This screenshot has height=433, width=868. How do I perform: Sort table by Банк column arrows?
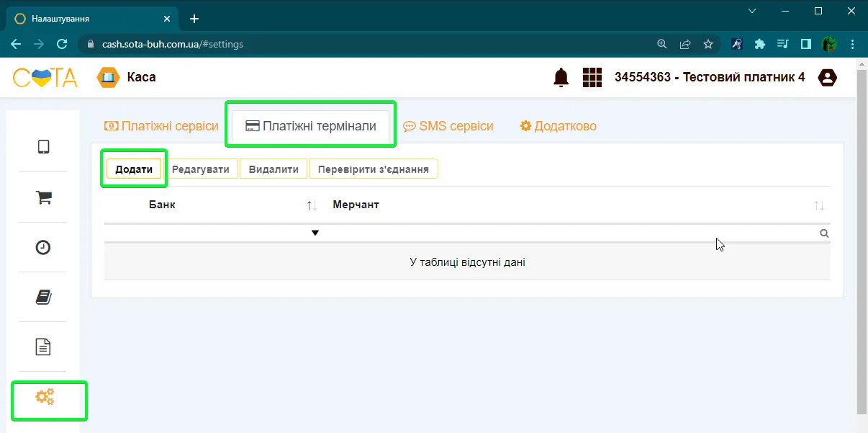pyautogui.click(x=312, y=205)
